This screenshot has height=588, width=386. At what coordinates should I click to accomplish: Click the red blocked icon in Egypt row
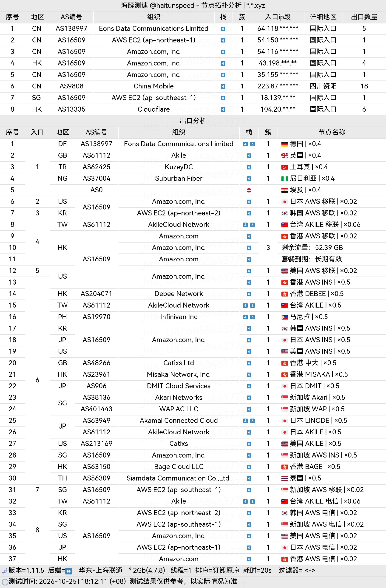coord(249,190)
